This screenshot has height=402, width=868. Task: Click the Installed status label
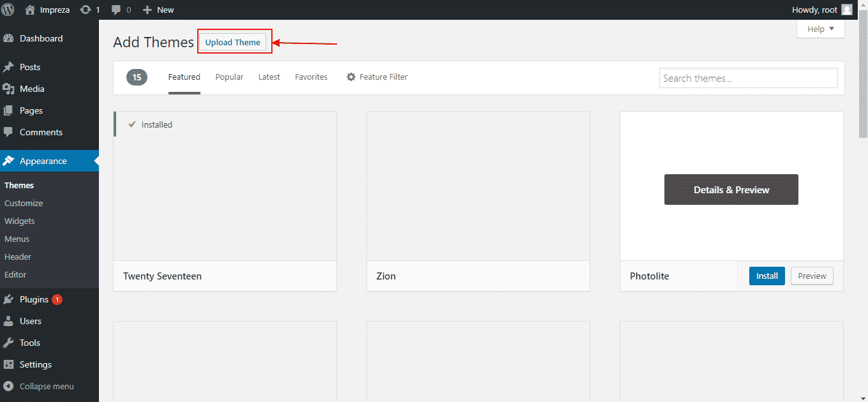coord(157,124)
